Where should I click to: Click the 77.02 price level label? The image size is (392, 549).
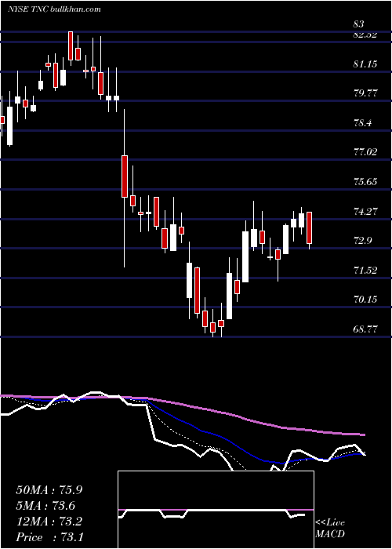pos(365,152)
